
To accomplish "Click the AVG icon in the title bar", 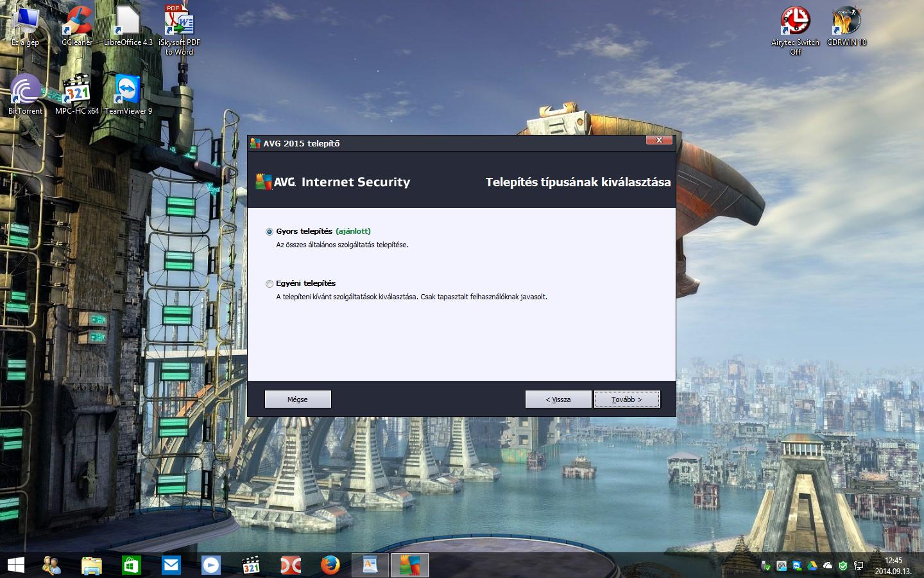I will (255, 143).
